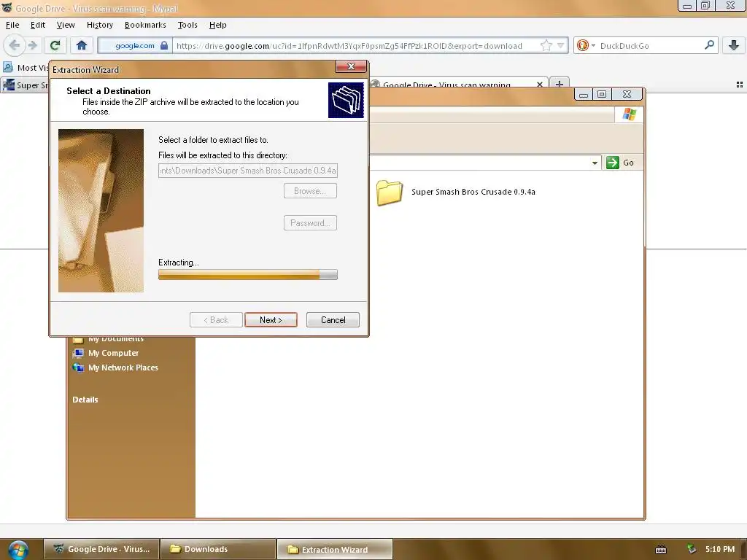
Task: Open the Tools menu
Action: [x=187, y=25]
